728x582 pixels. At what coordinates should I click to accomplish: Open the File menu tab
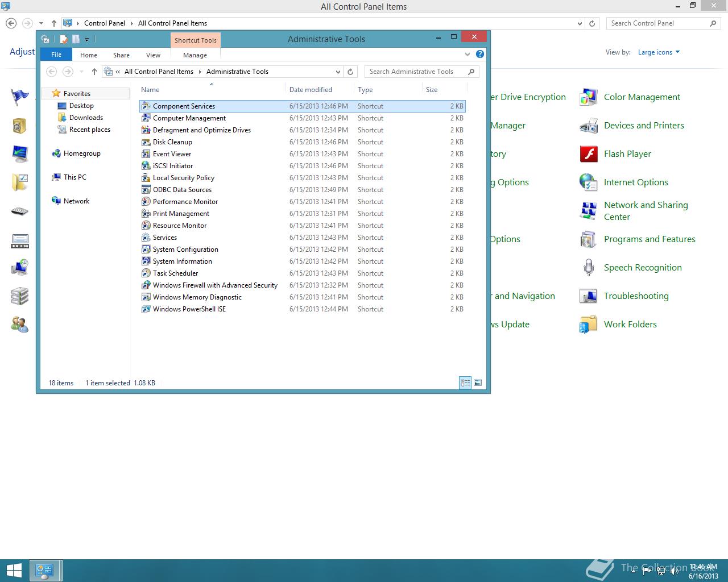[56, 55]
